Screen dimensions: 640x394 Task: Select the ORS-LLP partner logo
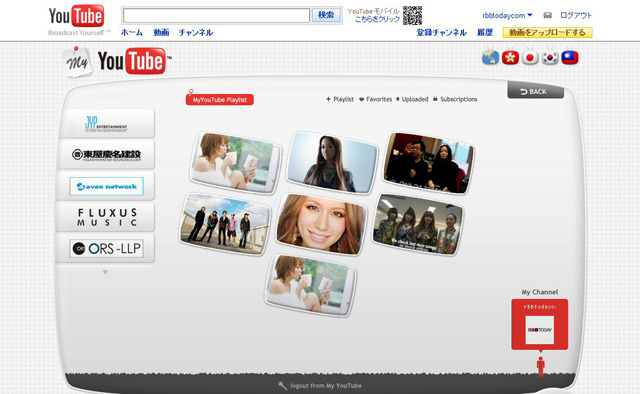pos(106,248)
